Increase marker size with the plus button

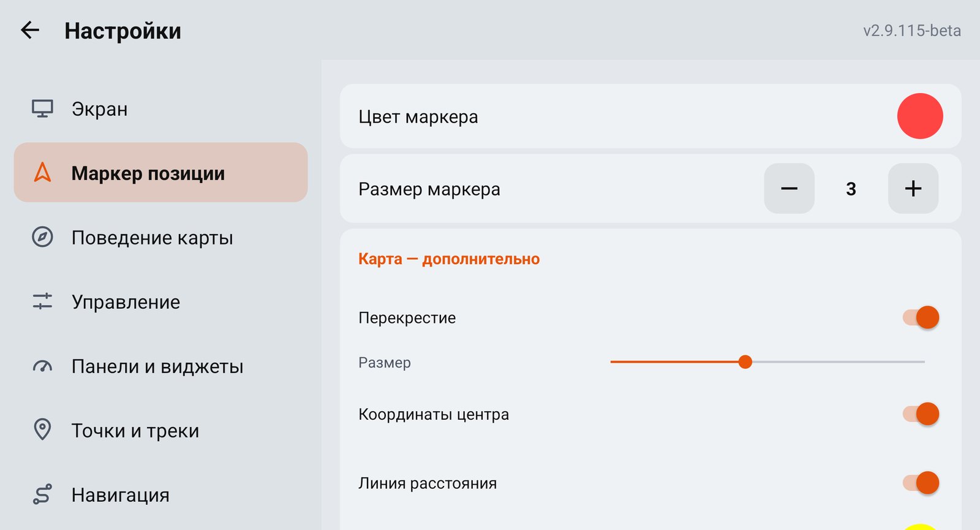(x=913, y=188)
